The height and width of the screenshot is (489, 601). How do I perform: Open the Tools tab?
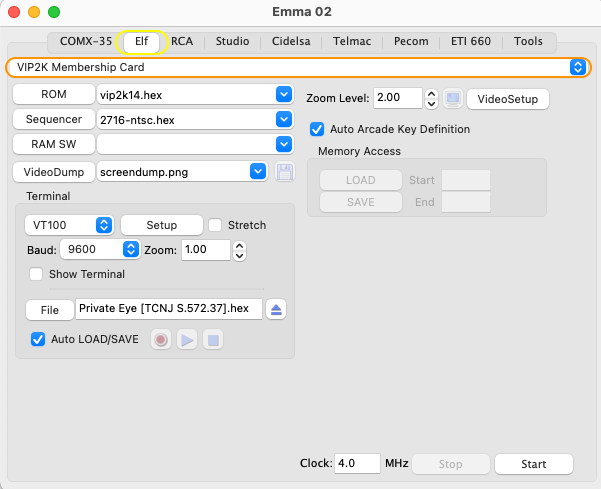tap(528, 41)
